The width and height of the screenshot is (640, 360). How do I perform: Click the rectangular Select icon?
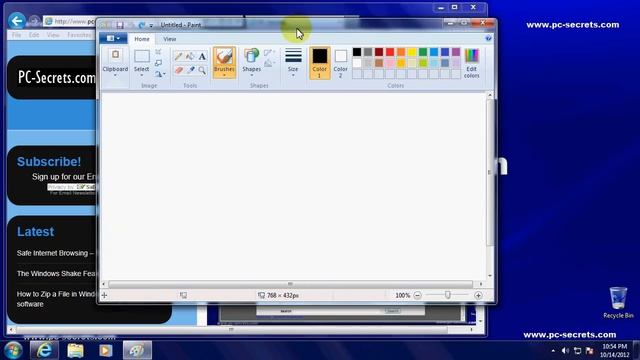point(142,56)
